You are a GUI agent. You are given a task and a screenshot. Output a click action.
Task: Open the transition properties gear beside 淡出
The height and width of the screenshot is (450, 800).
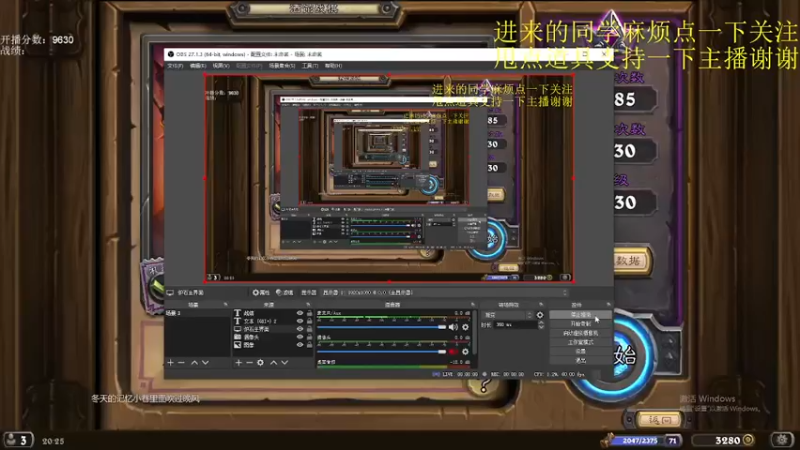(540, 315)
